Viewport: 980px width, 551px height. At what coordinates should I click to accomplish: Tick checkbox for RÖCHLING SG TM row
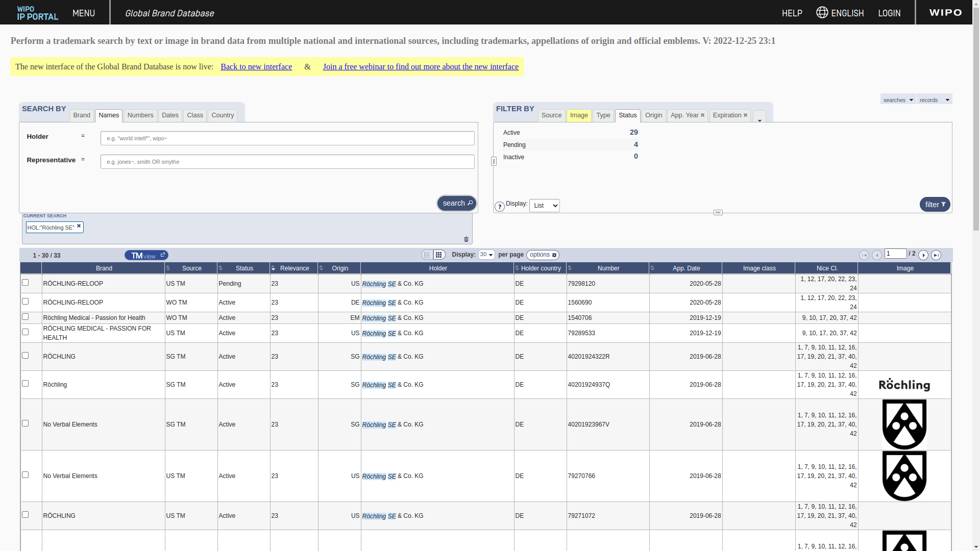tap(26, 356)
